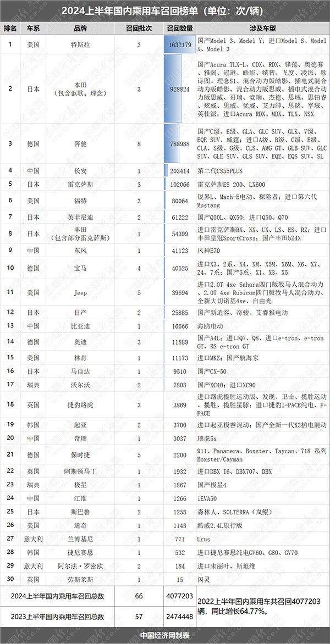This screenshot has height=644, width=330.
Task: Click the model cell 'Urus'
Action: coord(204,539)
